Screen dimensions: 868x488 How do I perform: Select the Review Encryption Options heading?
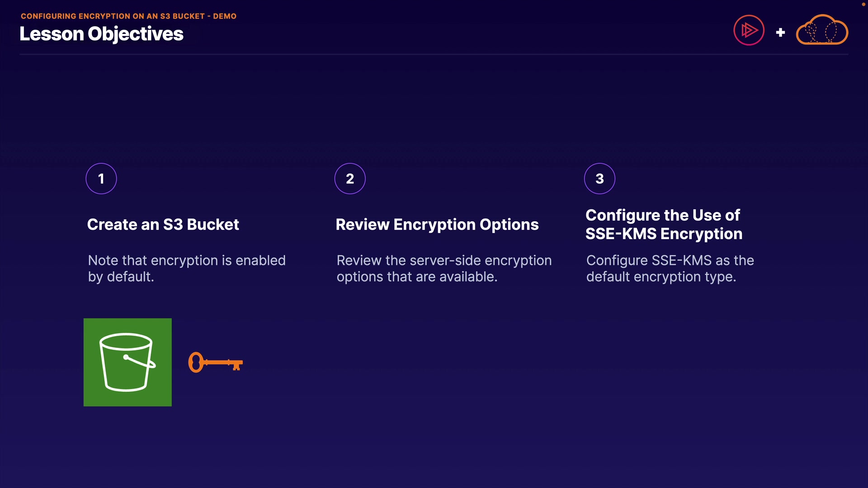tap(437, 225)
